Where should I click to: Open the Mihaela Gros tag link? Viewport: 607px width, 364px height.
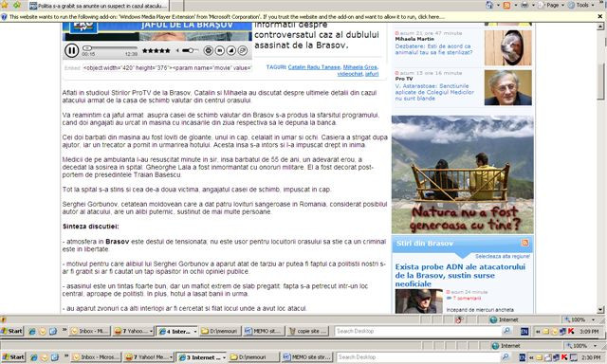tap(360, 67)
